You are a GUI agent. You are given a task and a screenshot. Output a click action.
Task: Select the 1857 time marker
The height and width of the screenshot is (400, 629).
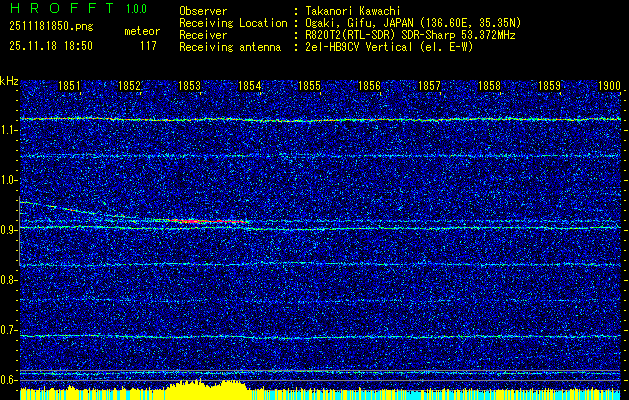pyautogui.click(x=429, y=87)
